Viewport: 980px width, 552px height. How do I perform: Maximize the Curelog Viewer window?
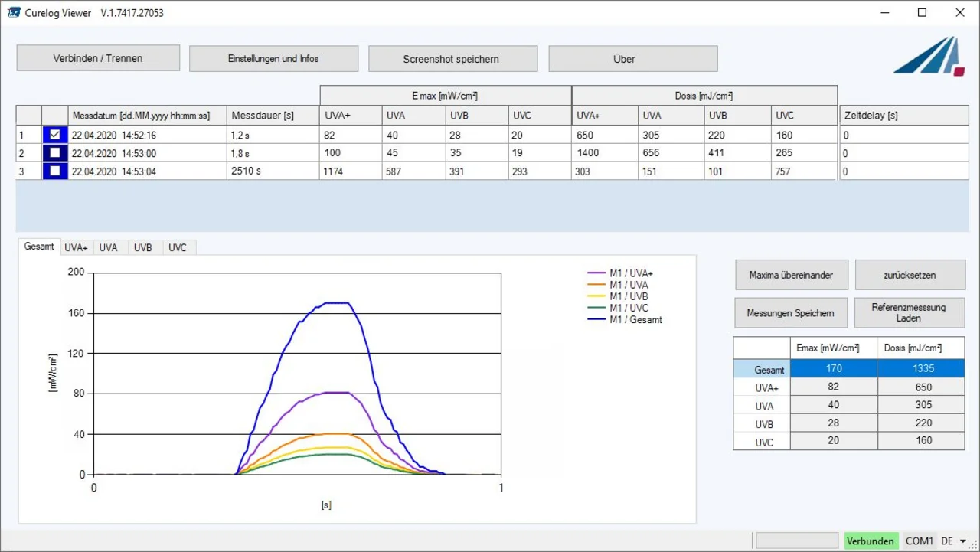click(x=923, y=13)
